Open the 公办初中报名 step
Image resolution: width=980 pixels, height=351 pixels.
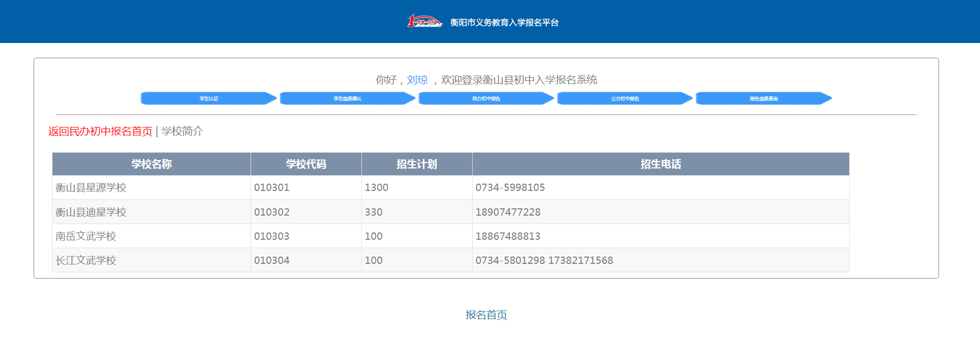coord(624,99)
